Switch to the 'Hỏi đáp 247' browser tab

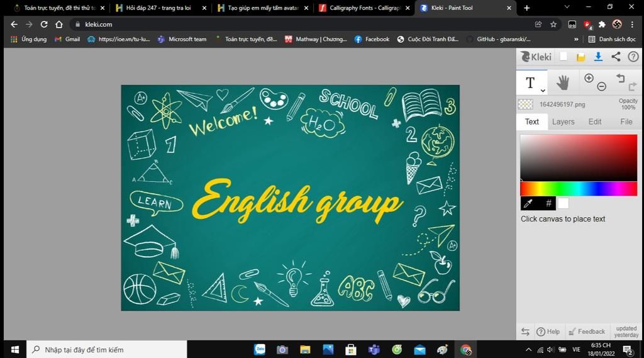point(158,8)
